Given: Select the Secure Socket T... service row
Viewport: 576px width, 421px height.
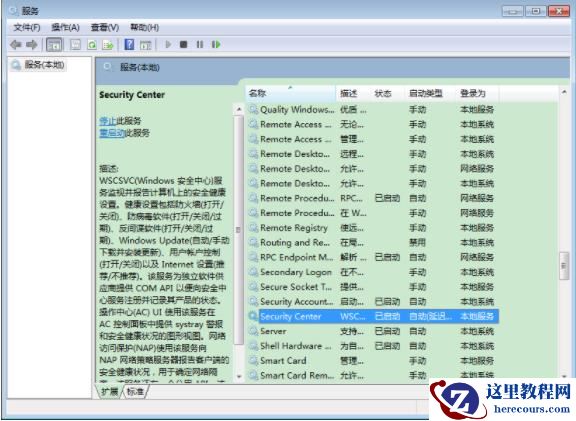Looking at the screenshot, I should [373, 287].
